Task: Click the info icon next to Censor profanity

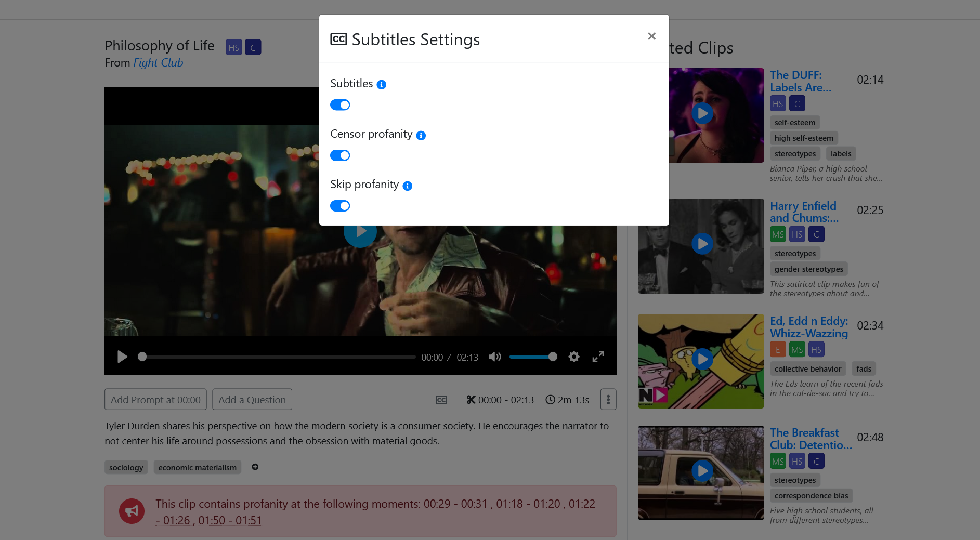Action: click(x=421, y=136)
